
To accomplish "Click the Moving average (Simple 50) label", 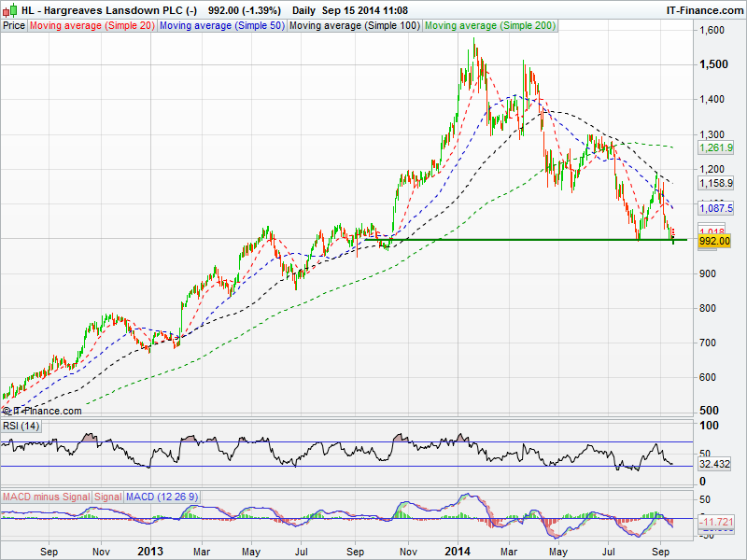I will [x=221, y=26].
